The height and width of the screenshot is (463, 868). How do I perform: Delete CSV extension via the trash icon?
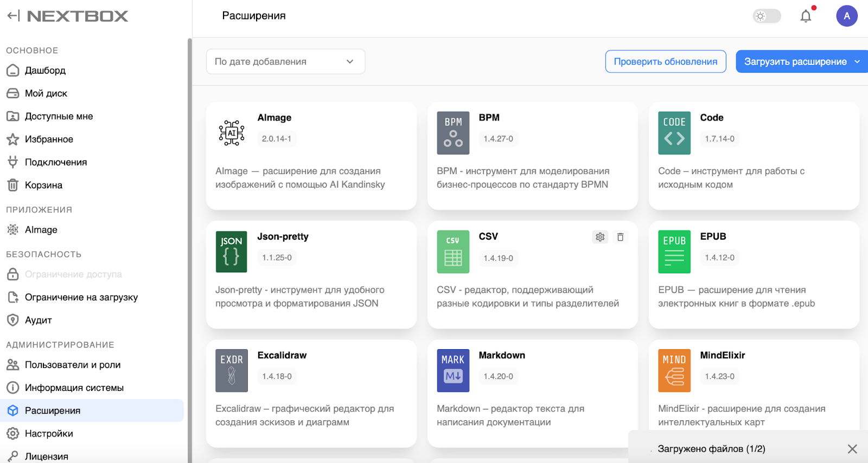[620, 237]
